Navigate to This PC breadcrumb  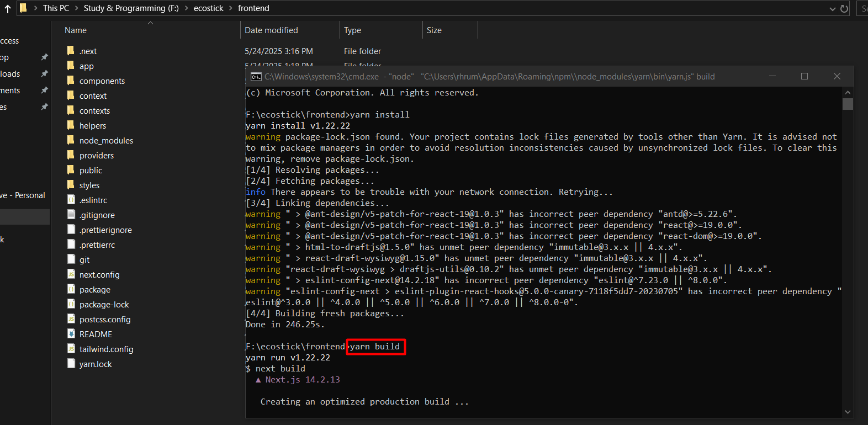56,8
